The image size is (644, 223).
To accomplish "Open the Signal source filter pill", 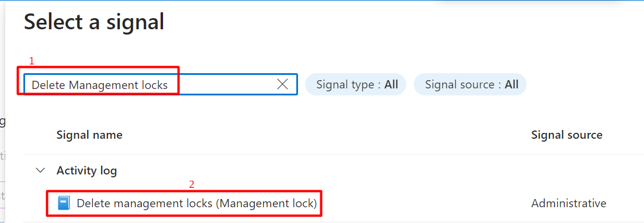I will (470, 85).
